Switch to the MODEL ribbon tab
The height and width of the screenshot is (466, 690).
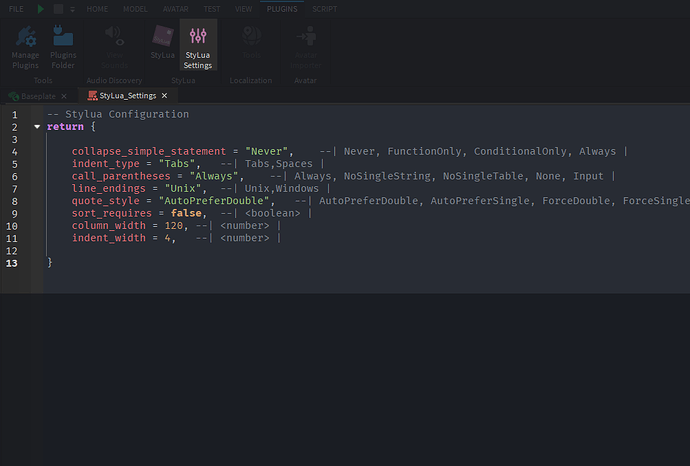[135, 9]
